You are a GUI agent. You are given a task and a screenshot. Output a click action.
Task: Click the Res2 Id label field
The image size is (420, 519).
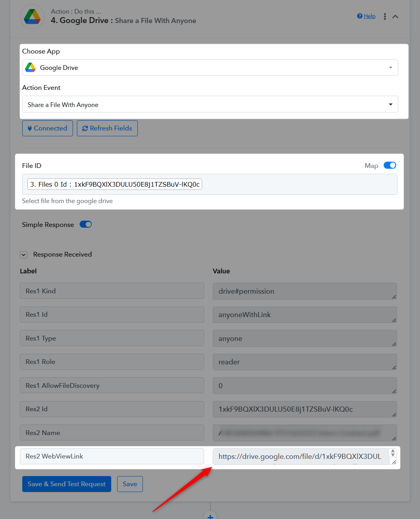click(x=112, y=409)
